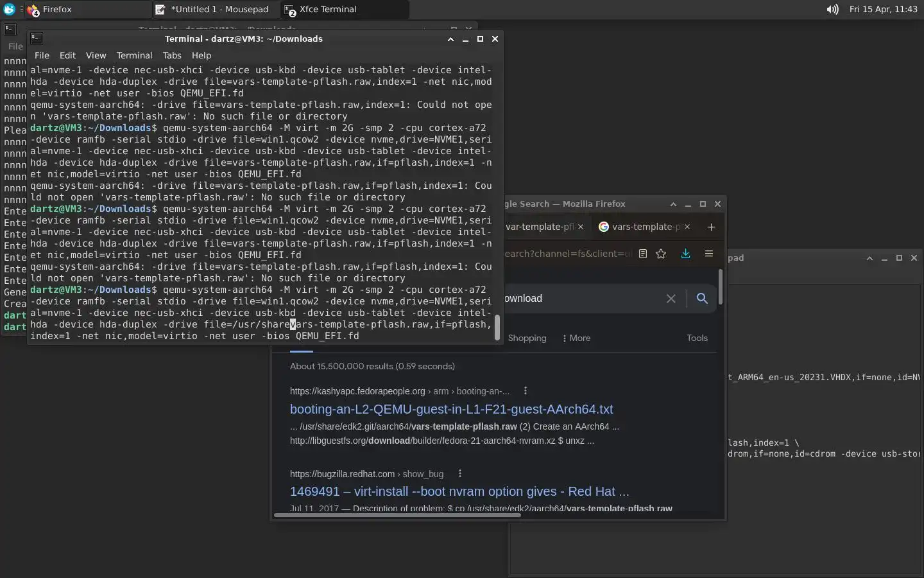The height and width of the screenshot is (578, 924).
Task: Open options menu for kashyapc.fedorapeople.org result
Action: (525, 390)
